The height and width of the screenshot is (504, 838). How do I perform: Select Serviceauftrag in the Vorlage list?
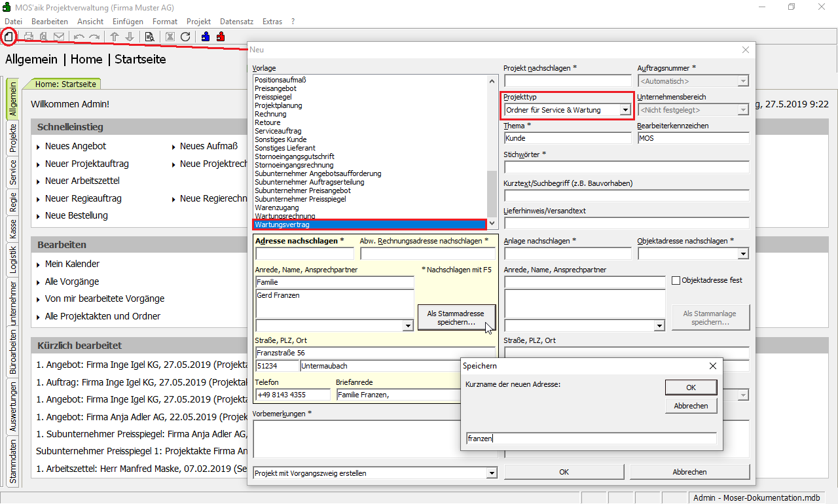[278, 131]
